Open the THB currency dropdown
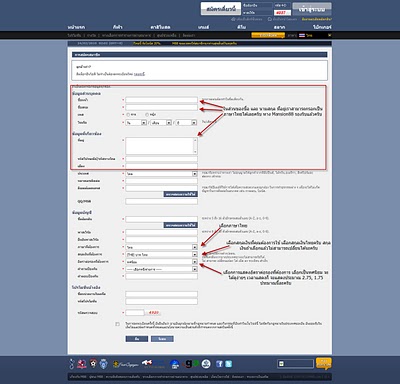Image resolution: width=400 pixels, height=384 pixels. (x=161, y=255)
